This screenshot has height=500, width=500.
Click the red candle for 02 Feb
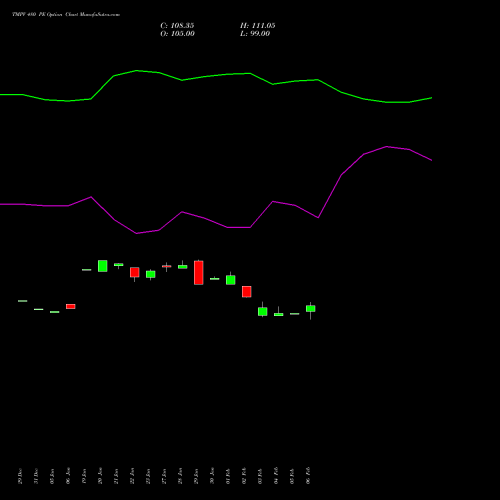pyautogui.click(x=247, y=292)
